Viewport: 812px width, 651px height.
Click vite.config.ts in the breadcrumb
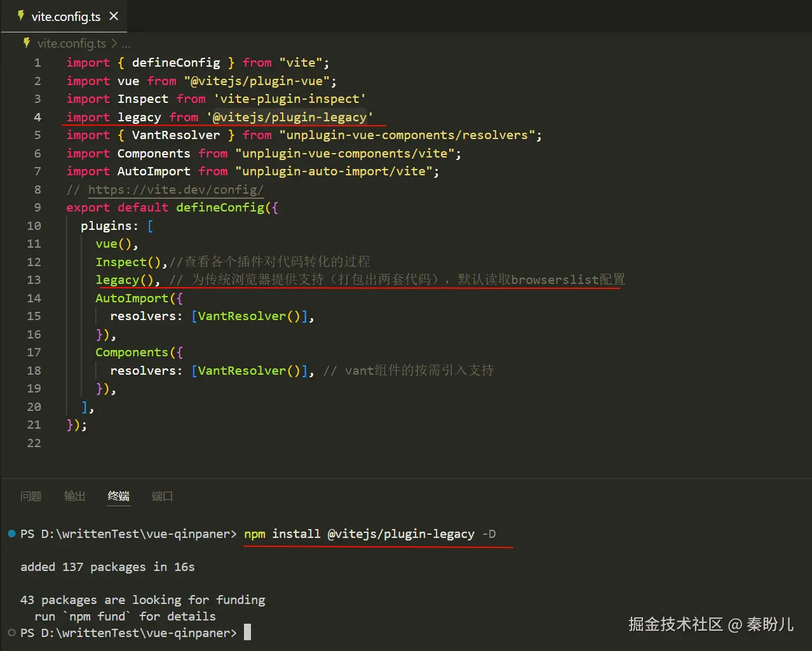[x=71, y=43]
